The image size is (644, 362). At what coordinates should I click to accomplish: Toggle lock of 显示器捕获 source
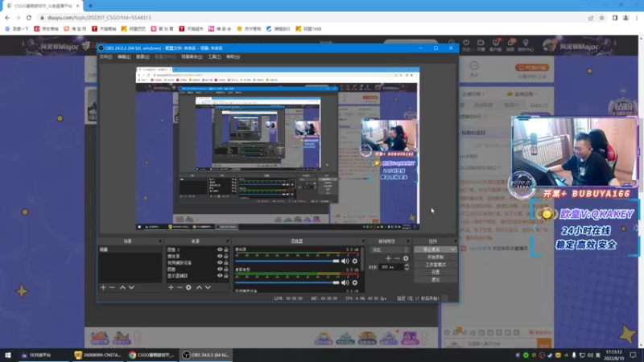226,276
